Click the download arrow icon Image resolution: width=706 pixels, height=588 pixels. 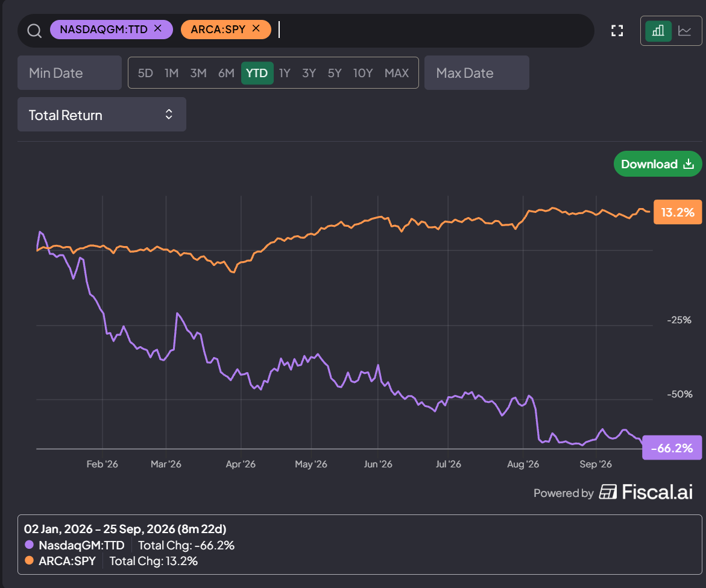pos(689,164)
